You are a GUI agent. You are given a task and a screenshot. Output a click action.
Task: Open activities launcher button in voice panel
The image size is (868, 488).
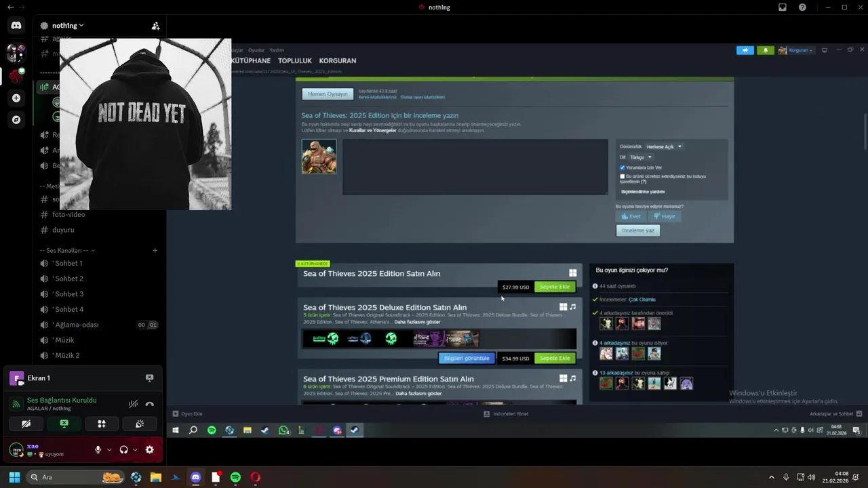[102, 424]
